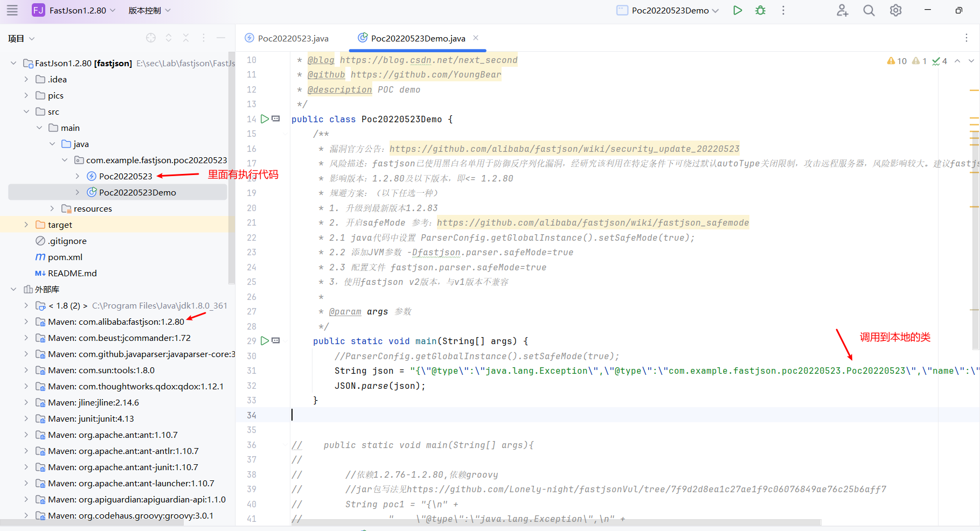The width and height of the screenshot is (980, 531).
Task: Open the main hamburger menu
Action: tap(12, 10)
